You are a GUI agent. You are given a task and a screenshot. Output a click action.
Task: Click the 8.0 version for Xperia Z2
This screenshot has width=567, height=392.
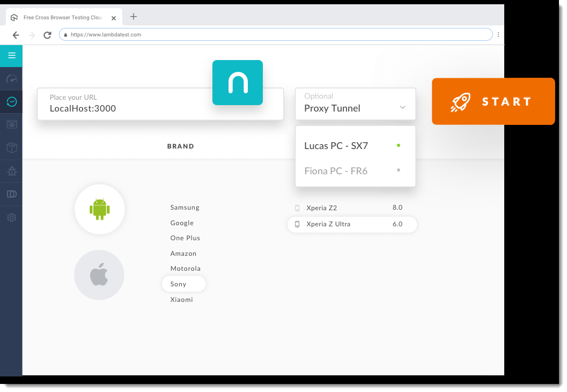(397, 208)
